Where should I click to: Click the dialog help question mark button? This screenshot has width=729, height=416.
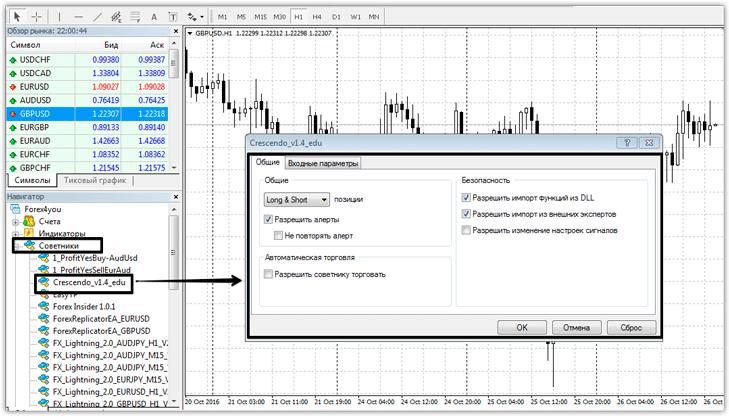[x=622, y=144]
